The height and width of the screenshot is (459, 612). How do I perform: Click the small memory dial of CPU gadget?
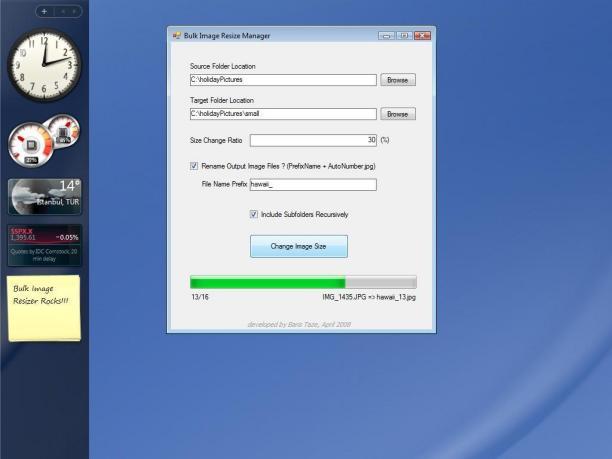point(63,132)
